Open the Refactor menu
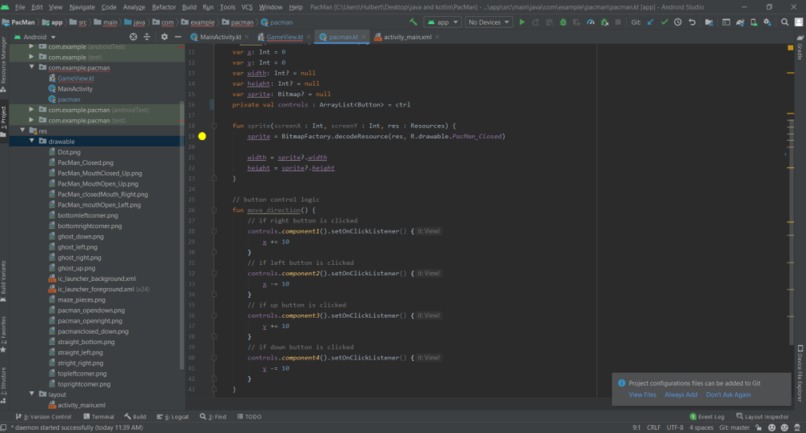 [163, 7]
